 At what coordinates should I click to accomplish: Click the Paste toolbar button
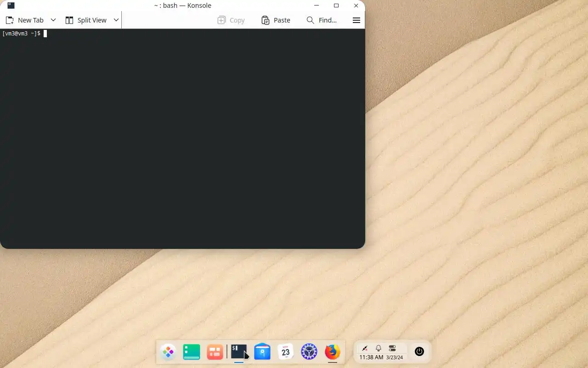pos(276,20)
